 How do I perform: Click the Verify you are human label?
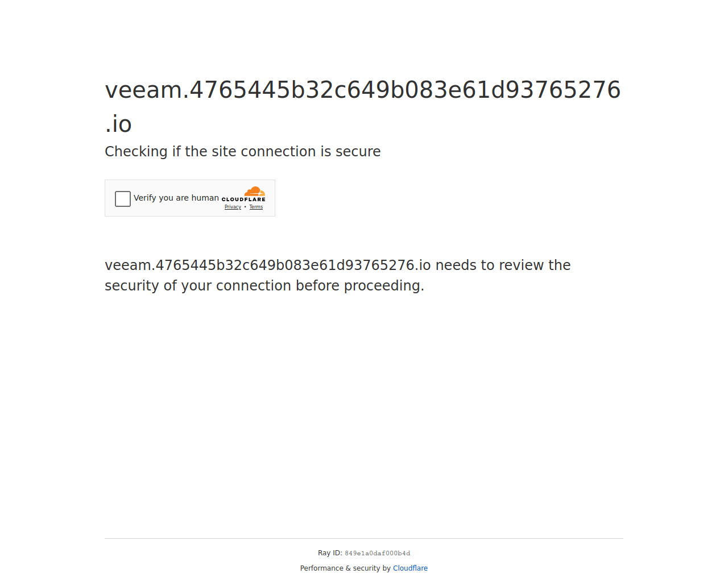point(176,198)
